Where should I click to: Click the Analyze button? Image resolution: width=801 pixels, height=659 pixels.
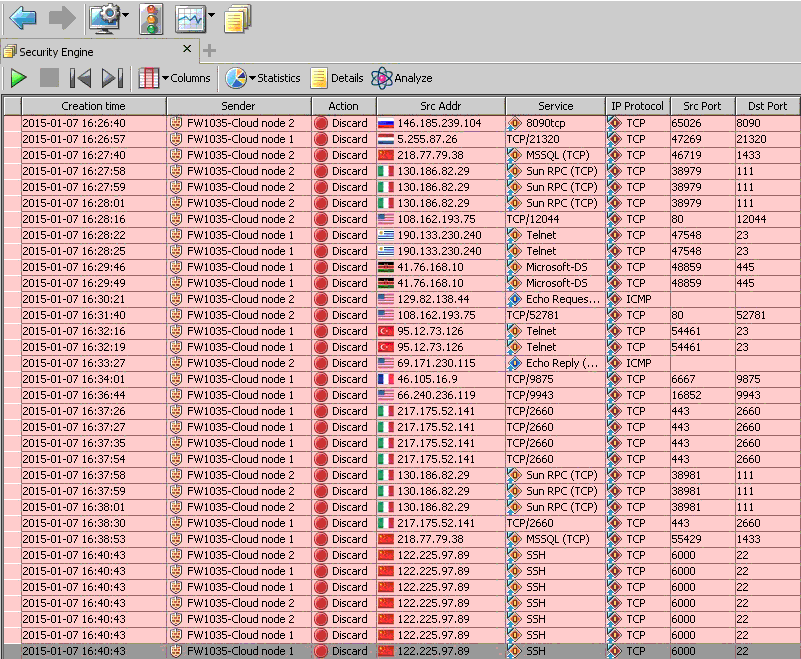tap(402, 78)
